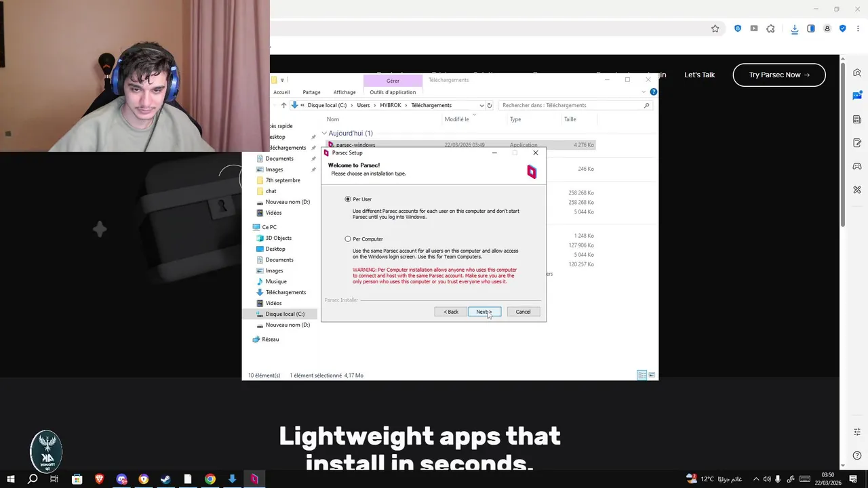Open the chat folder in sidebar
Screen dimensions: 868x488
point(271,191)
